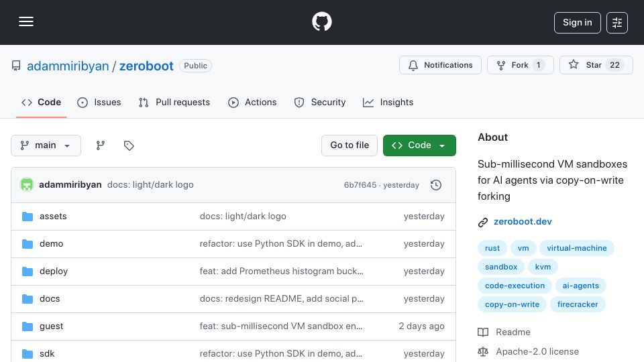Open the deploy folder
644x362 pixels.
pyautogui.click(x=54, y=271)
